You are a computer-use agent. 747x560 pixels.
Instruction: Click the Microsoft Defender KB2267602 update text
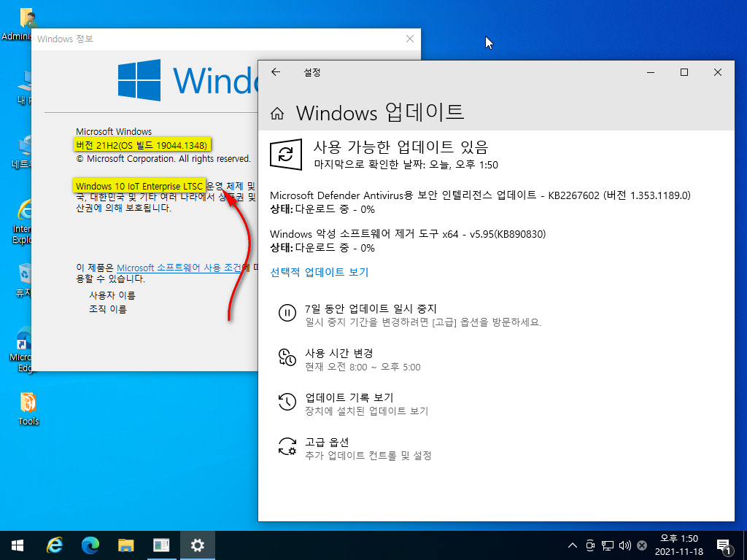pyautogui.click(x=480, y=195)
